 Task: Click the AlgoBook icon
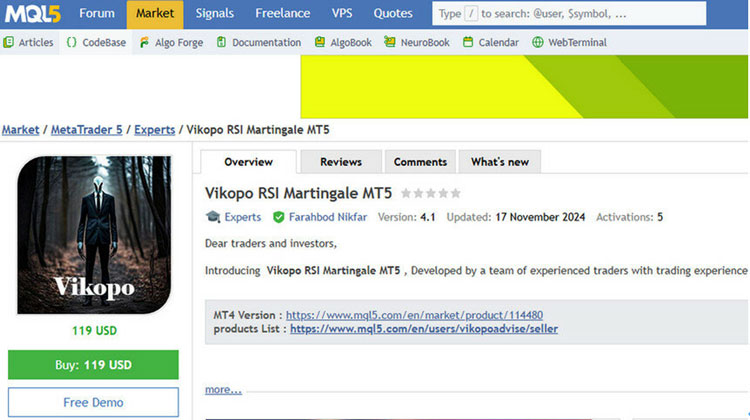(x=320, y=43)
